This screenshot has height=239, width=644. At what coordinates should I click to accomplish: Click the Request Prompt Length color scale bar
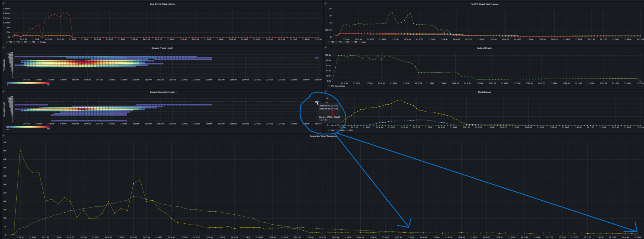coord(28,83)
